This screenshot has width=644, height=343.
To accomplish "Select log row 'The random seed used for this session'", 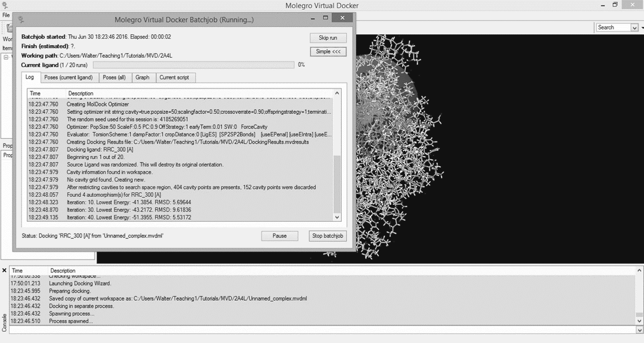I will 180,119.
